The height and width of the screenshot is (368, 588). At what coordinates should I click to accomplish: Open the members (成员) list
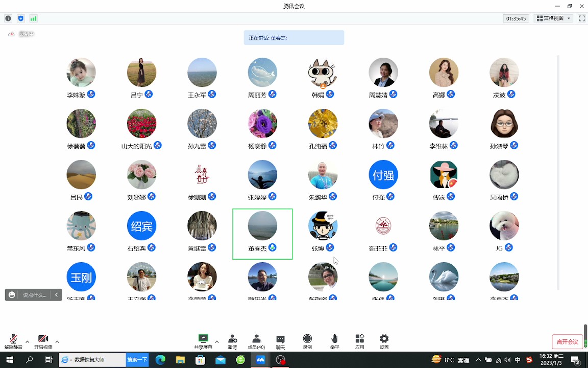[256, 341]
